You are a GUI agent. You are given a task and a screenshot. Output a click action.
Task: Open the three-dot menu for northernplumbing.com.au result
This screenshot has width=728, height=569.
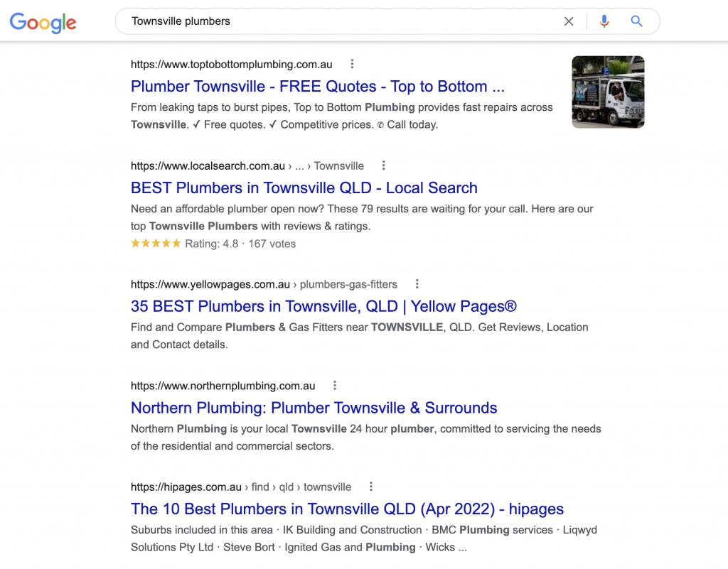pyautogui.click(x=335, y=385)
